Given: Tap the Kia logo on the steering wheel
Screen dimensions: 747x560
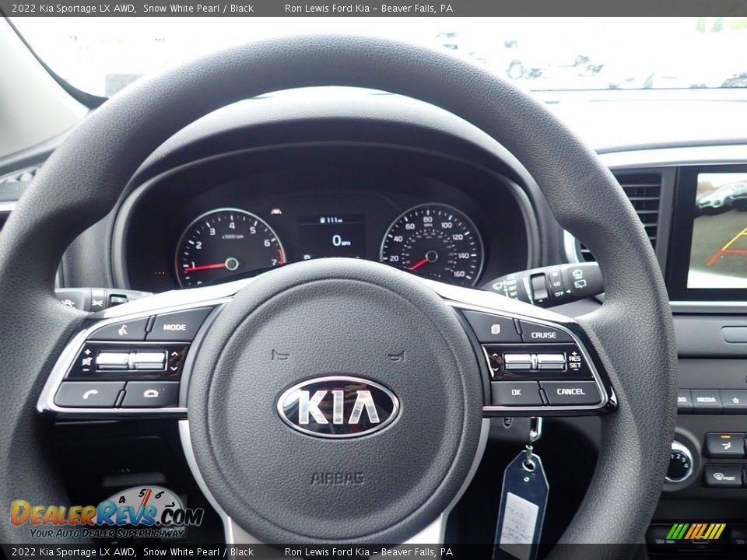Looking at the screenshot, I should coord(336,404).
